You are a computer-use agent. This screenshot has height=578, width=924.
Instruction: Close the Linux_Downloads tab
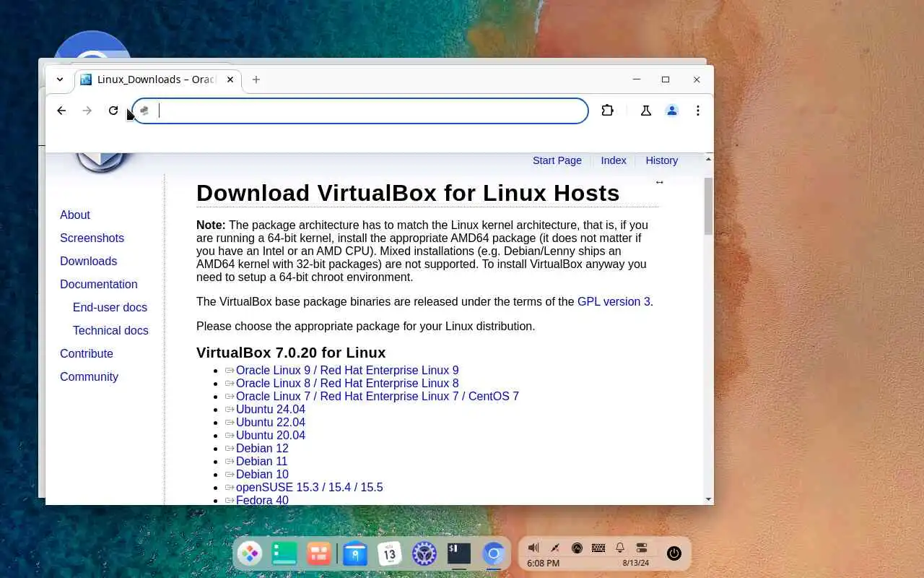point(230,79)
